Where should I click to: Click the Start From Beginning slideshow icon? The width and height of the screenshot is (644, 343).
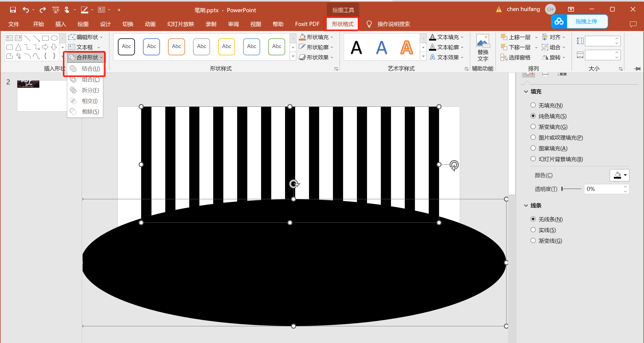56,10
